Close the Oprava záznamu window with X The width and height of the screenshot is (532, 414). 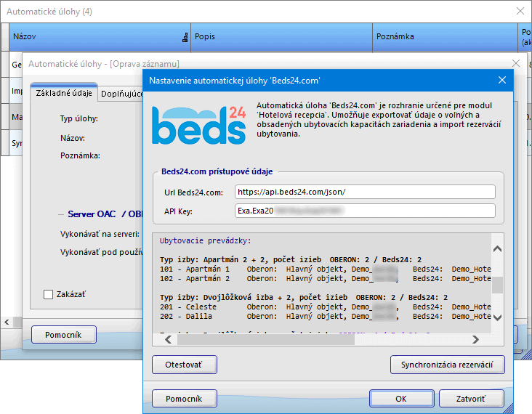coord(516,64)
